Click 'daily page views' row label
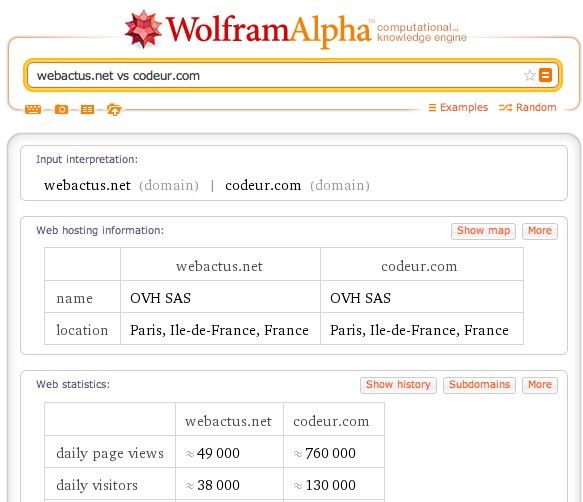The height and width of the screenshot is (502, 583). click(110, 454)
